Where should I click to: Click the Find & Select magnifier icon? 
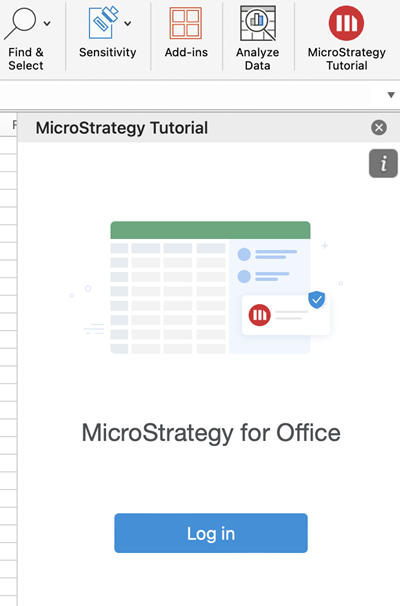tap(20, 23)
